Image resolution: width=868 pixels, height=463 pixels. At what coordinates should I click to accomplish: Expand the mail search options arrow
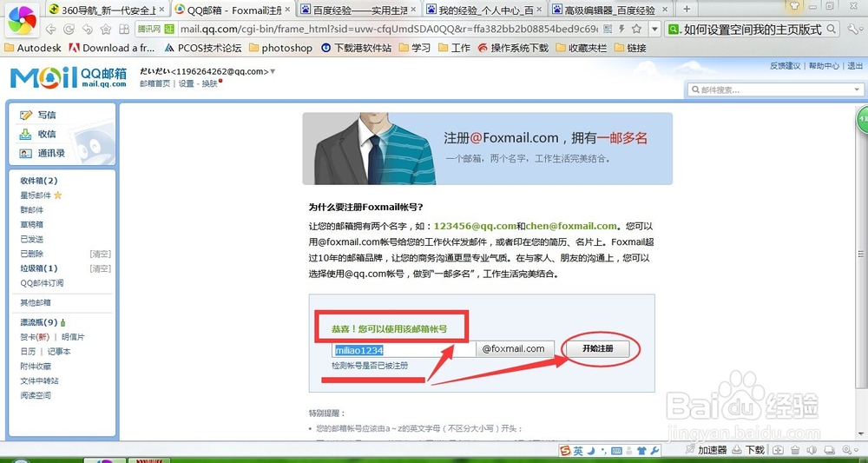[x=857, y=89]
